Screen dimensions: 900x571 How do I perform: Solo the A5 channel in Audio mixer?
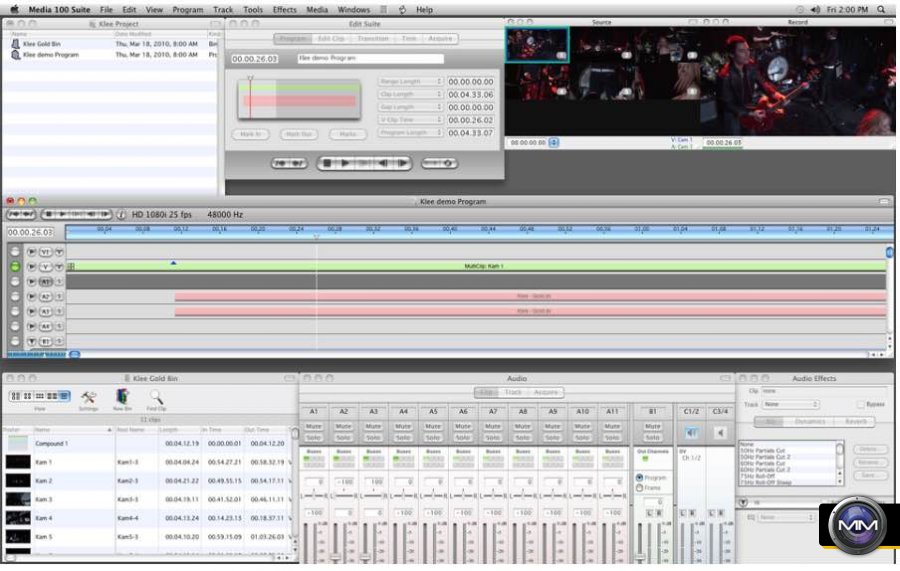(433, 437)
